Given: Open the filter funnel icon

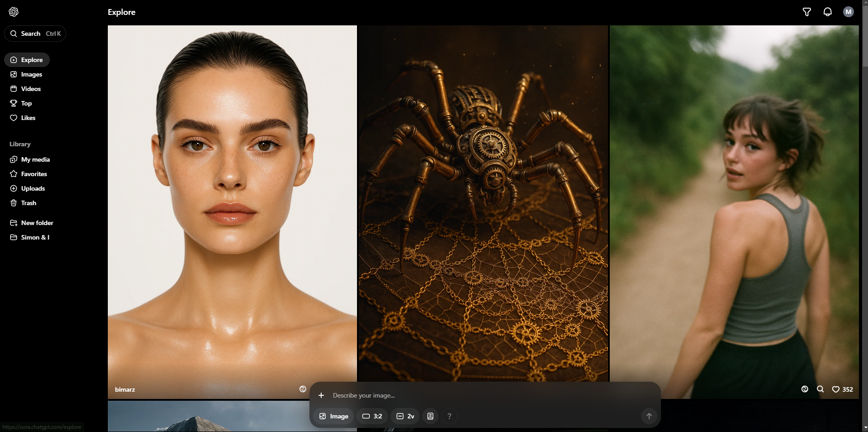Looking at the screenshot, I should coord(807,12).
